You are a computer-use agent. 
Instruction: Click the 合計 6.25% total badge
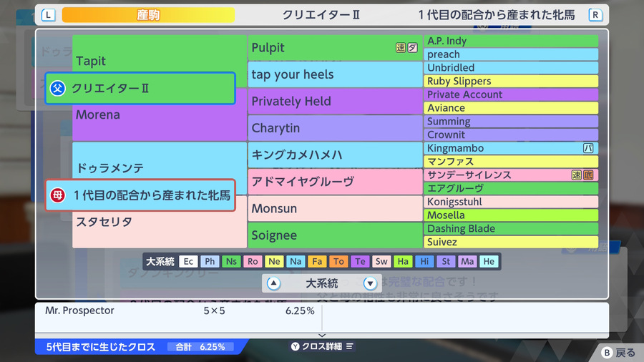(x=200, y=347)
